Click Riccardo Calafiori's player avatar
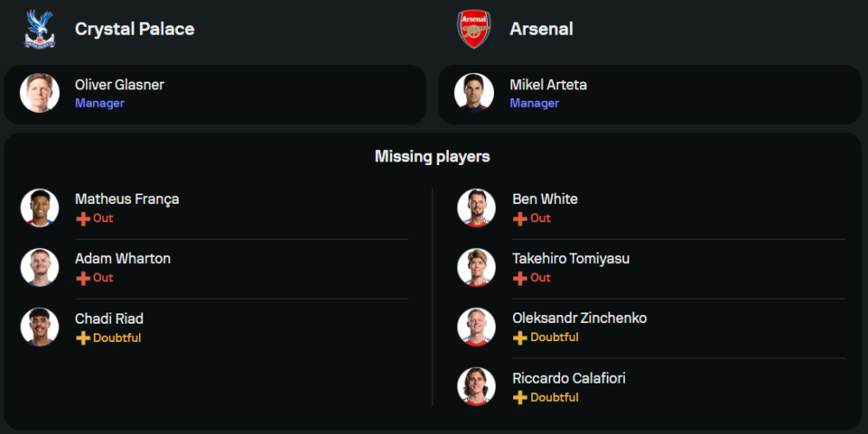 pos(477,387)
